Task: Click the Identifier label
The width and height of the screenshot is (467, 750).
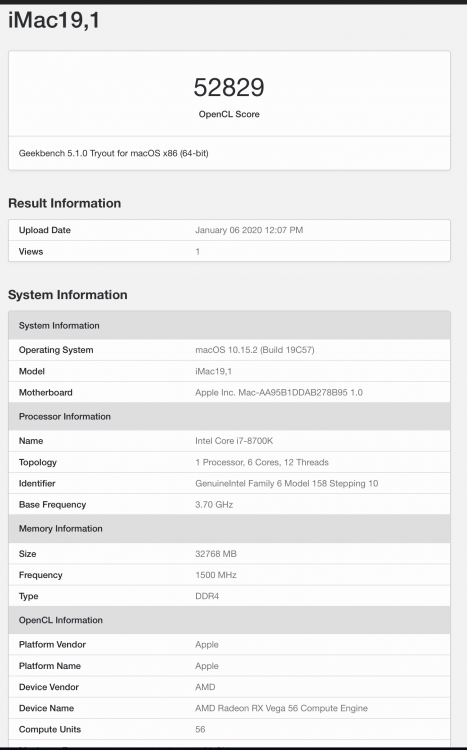Action: [x=37, y=483]
